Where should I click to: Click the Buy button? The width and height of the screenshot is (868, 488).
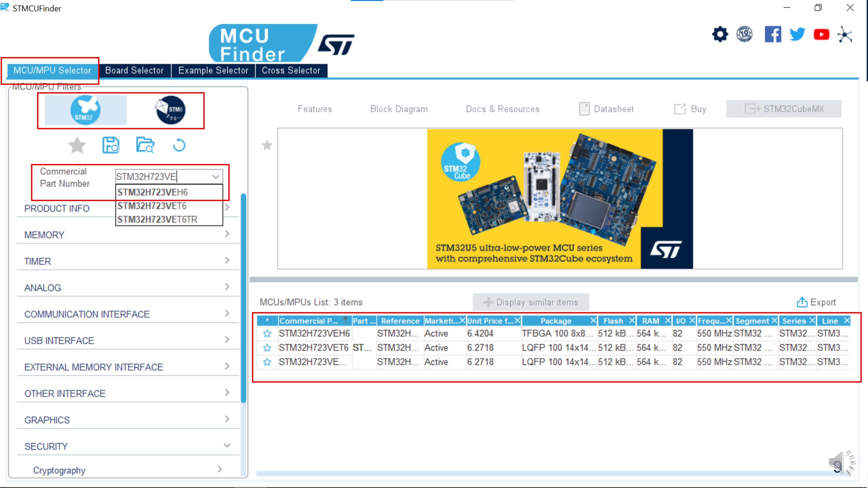click(x=690, y=109)
